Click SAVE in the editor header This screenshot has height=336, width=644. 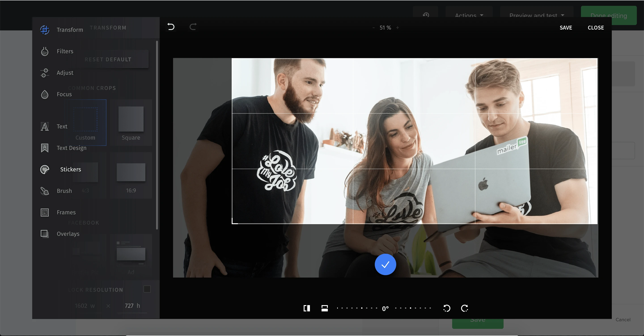click(566, 28)
